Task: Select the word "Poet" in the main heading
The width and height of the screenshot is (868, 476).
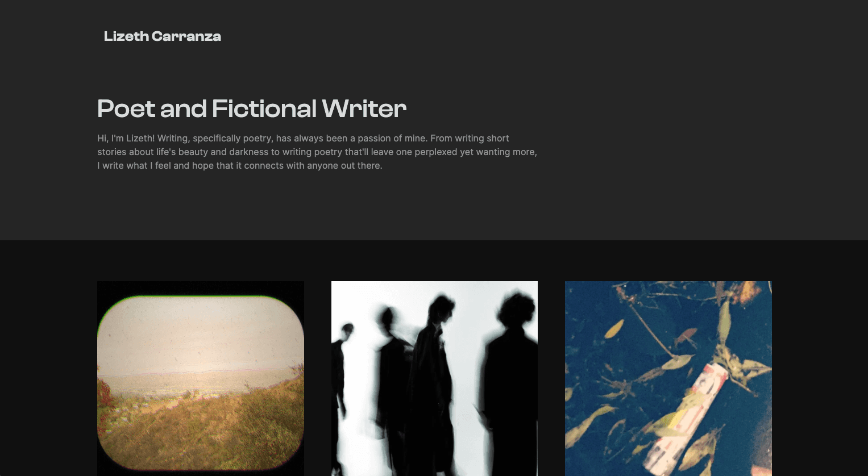Action: pyautogui.click(x=126, y=108)
